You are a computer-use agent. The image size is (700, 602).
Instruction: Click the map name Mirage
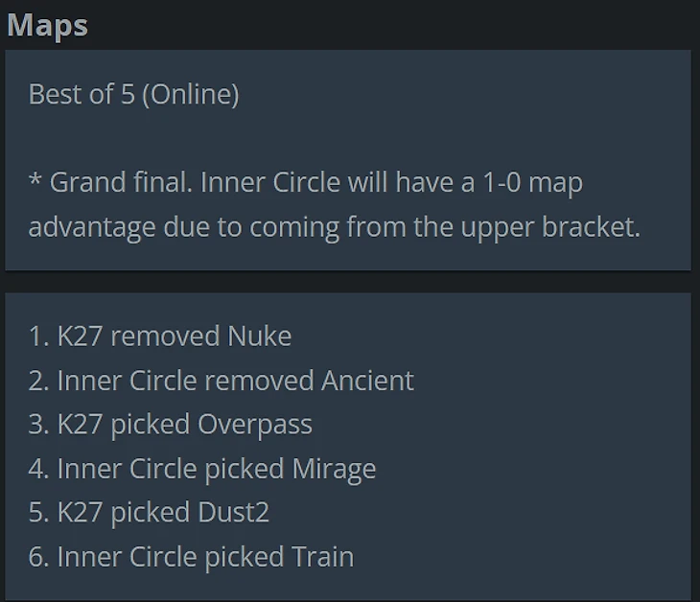pyautogui.click(x=333, y=469)
